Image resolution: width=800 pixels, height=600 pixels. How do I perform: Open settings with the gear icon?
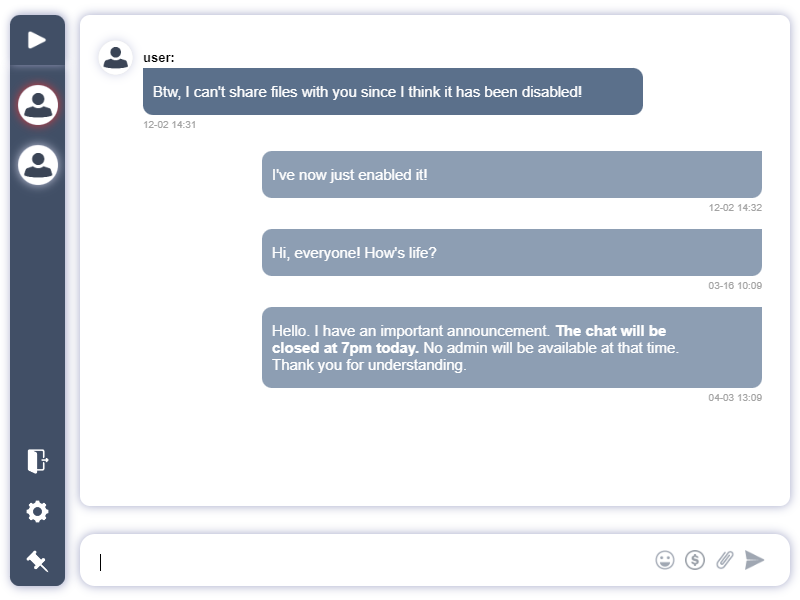(x=36, y=511)
